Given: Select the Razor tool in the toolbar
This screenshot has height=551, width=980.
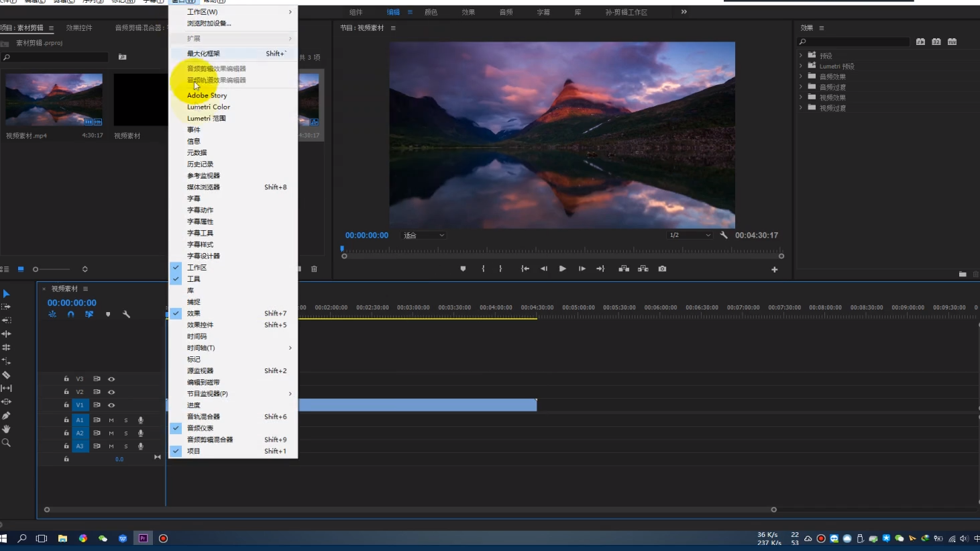Looking at the screenshot, I should point(6,375).
